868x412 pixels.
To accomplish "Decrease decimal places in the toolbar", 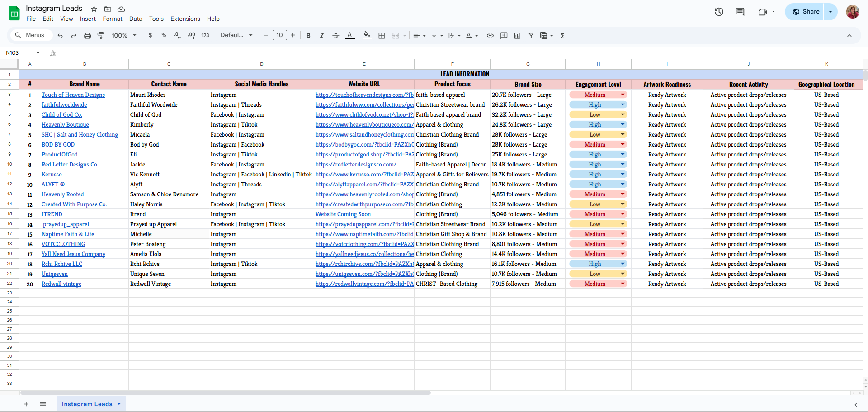I will click(178, 35).
